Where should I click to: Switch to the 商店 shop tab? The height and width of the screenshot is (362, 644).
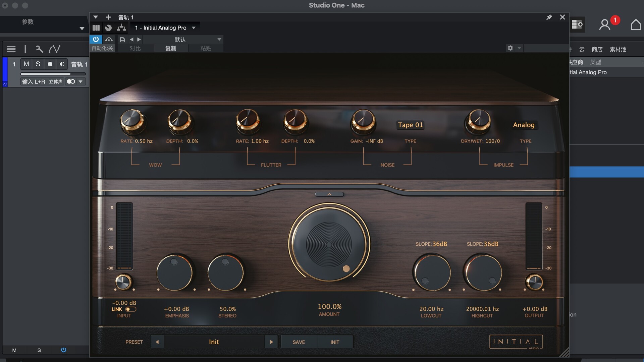click(x=597, y=49)
